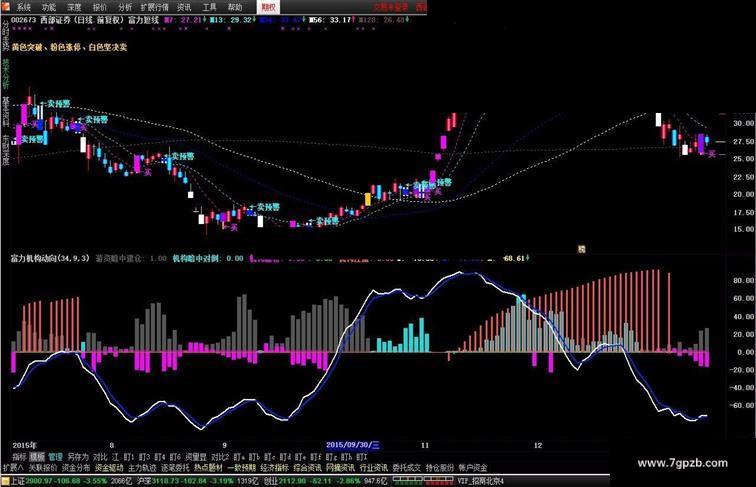This screenshot has height=487, width=756.
Task: Click the 沪深 3118.73 index readout
Action: pos(199,481)
